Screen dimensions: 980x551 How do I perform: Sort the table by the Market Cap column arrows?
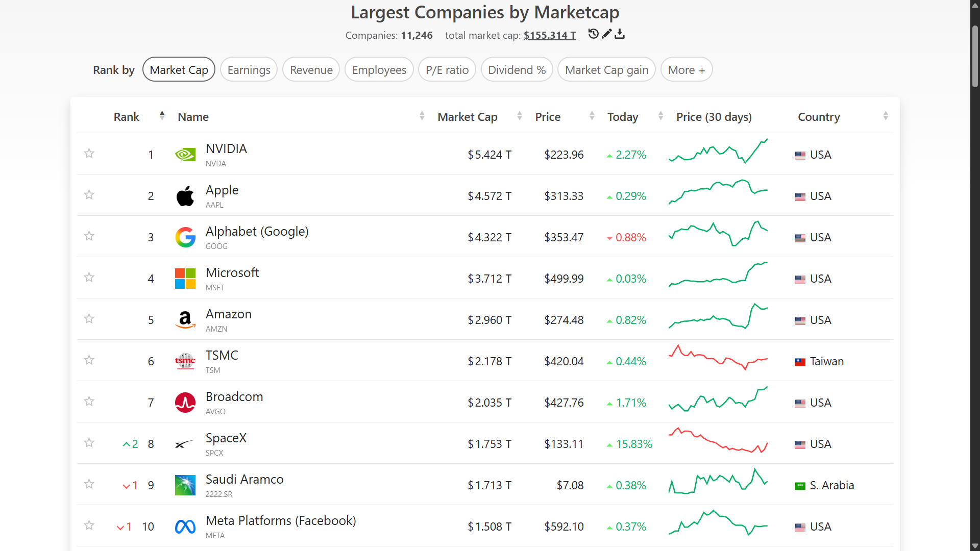click(520, 116)
